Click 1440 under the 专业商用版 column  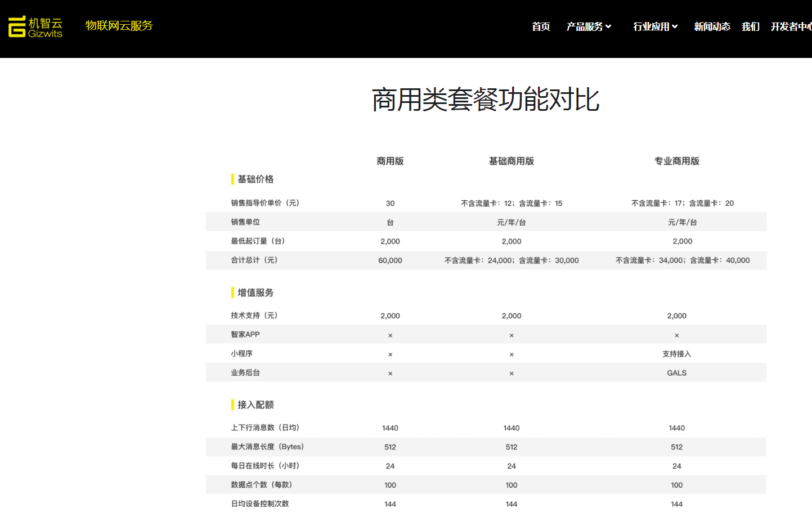click(x=676, y=428)
